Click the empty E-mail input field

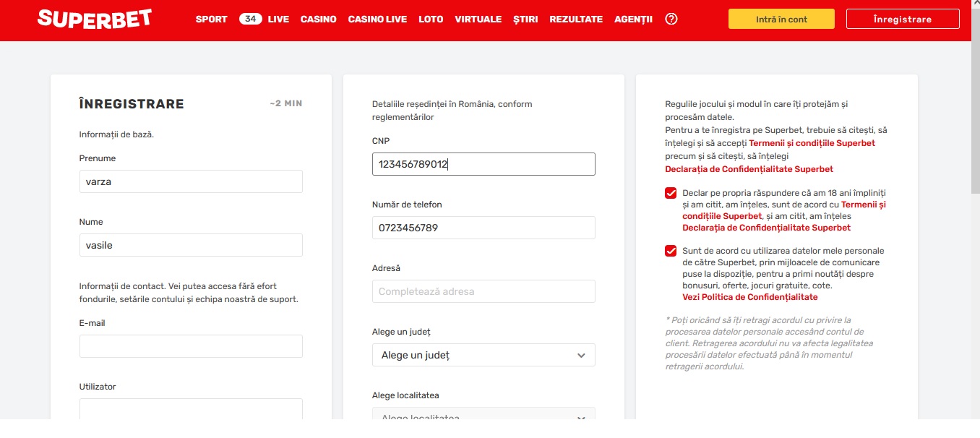click(x=191, y=346)
